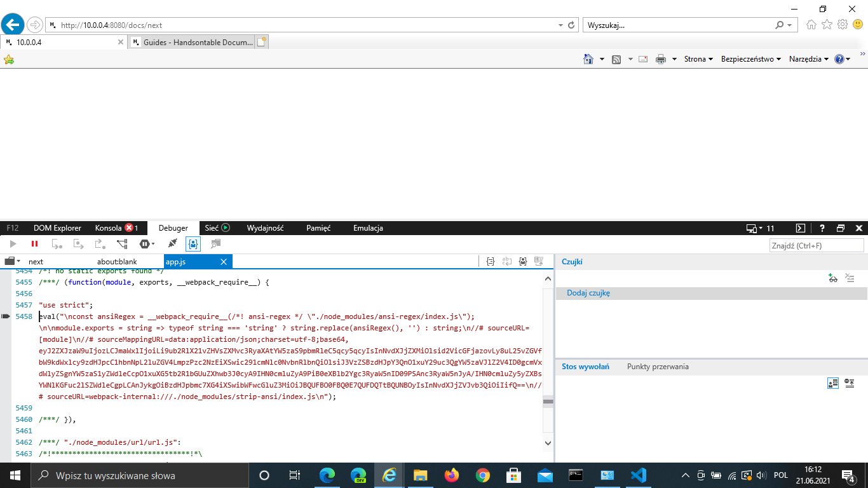
Task: Click the add watch (Dodaj czujkę) binoculars icon
Action: pos(833,278)
